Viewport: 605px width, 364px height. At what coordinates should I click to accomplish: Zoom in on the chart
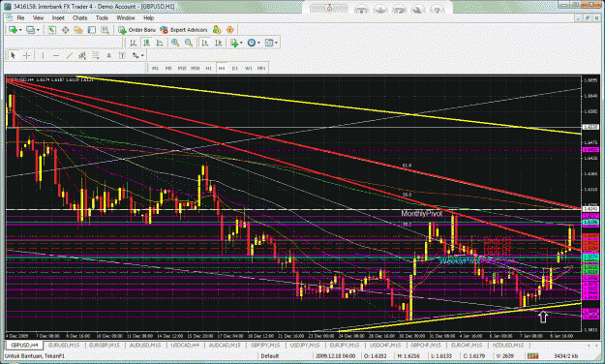pos(175,43)
